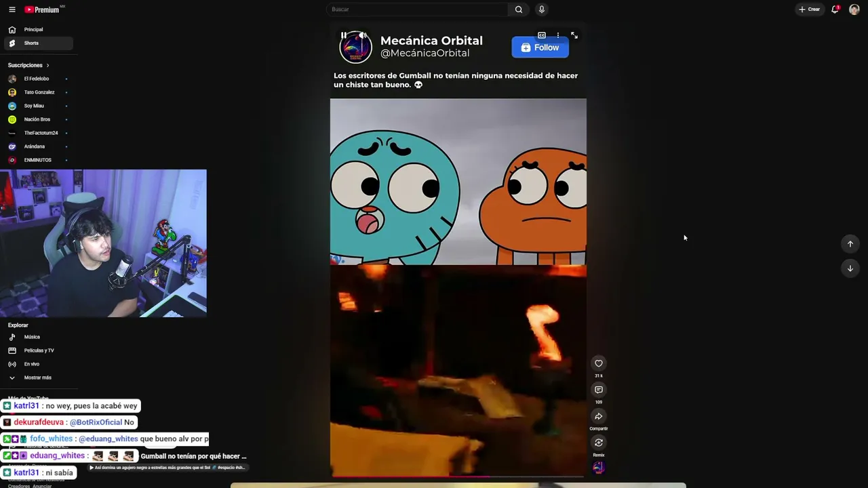Seek using the Short's red progress bar
This screenshot has width=868, height=488.
click(x=457, y=476)
